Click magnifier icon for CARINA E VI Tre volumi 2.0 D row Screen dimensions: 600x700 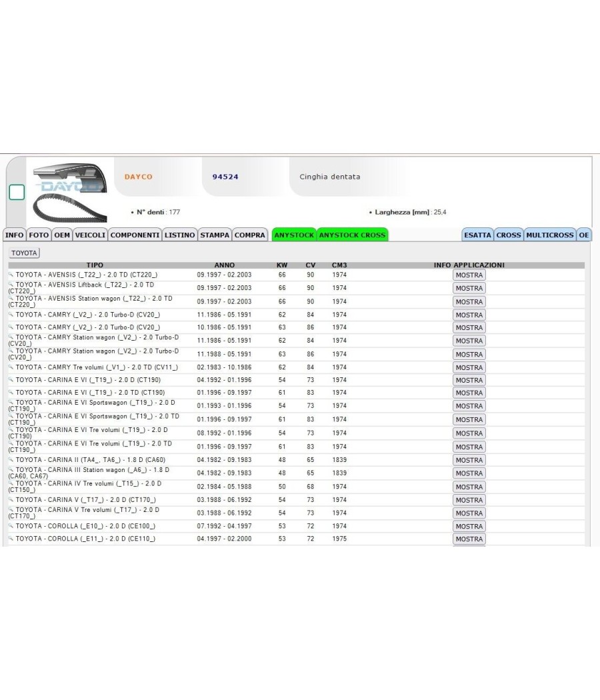(11, 429)
